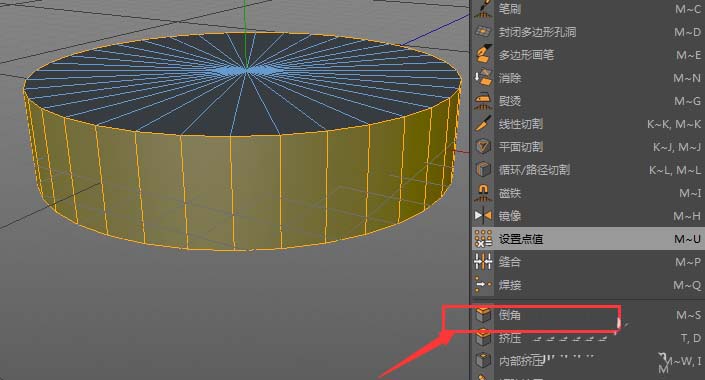Click the Extrude (挤压) icon
Viewport: 705px width, 380px height.
483,338
